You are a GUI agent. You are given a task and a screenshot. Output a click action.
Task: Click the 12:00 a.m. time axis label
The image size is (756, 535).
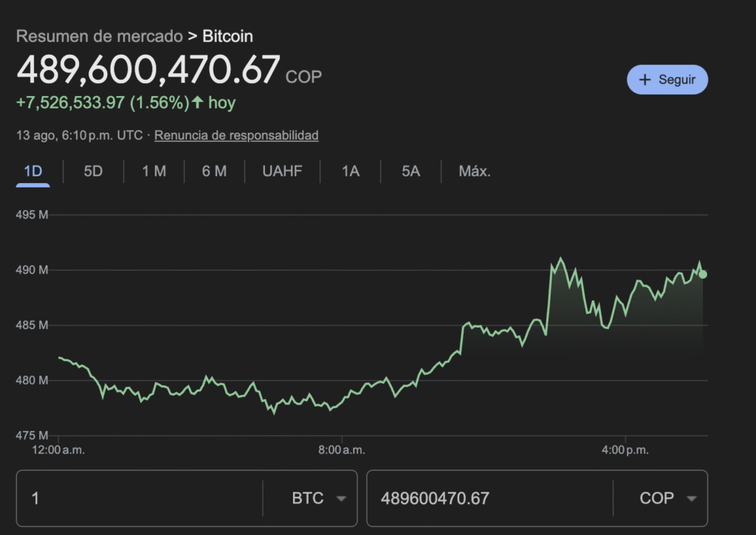click(x=58, y=450)
